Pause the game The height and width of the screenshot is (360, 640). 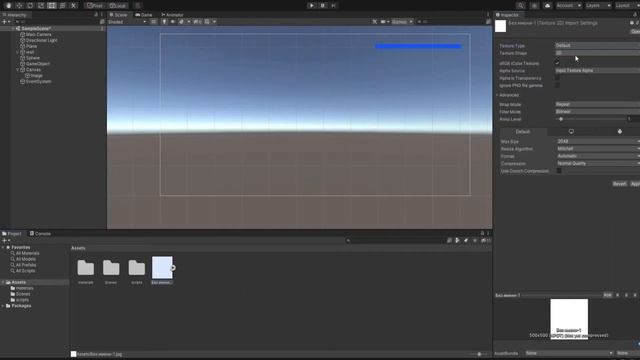pyautogui.click(x=322, y=6)
